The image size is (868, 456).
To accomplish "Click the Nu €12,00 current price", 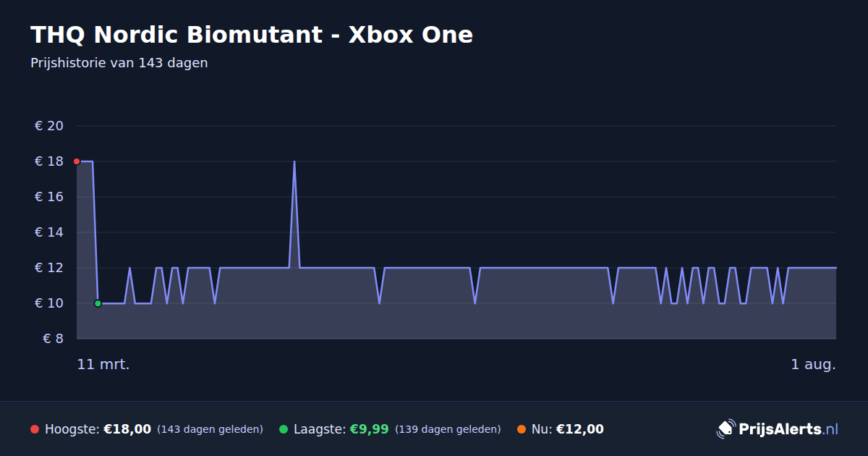I will 580,429.
